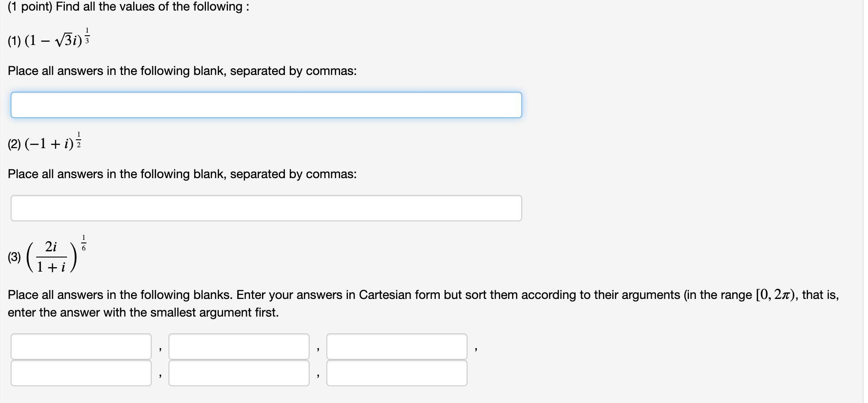This screenshot has width=868, height=403.
Task: Click the 'Find all the values' heading text
Action: pos(152,7)
